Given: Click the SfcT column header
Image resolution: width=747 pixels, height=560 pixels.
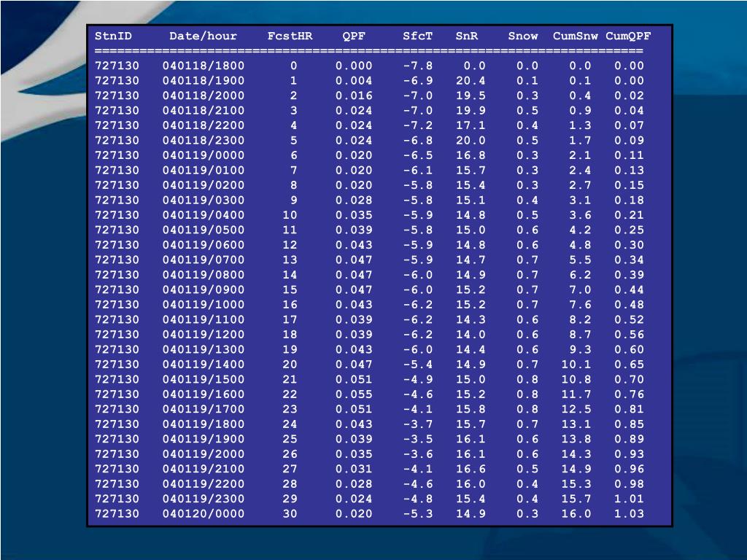Looking at the screenshot, I should point(418,36).
